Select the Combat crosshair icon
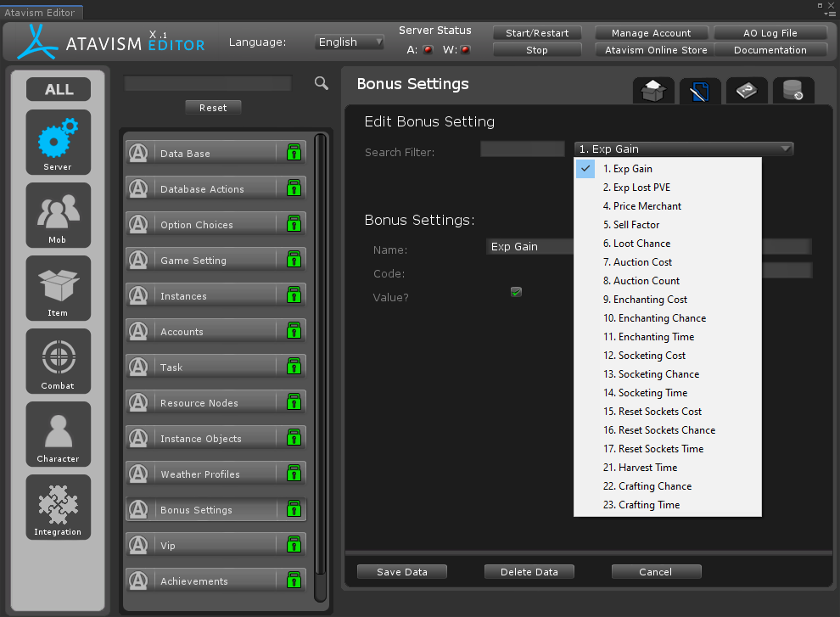 click(58, 360)
